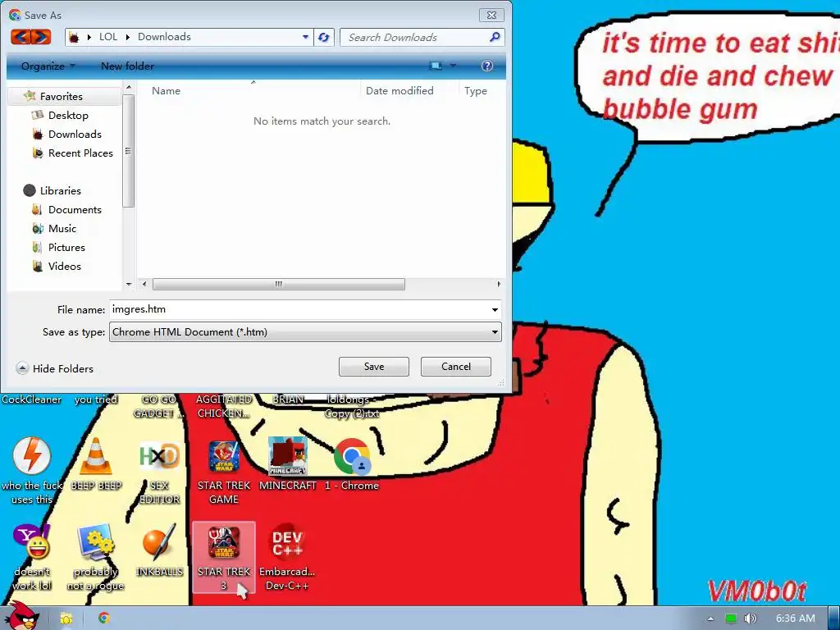The width and height of the screenshot is (840, 630).
Task: Click the navigation pane scroll down arrow
Action: pos(129,284)
